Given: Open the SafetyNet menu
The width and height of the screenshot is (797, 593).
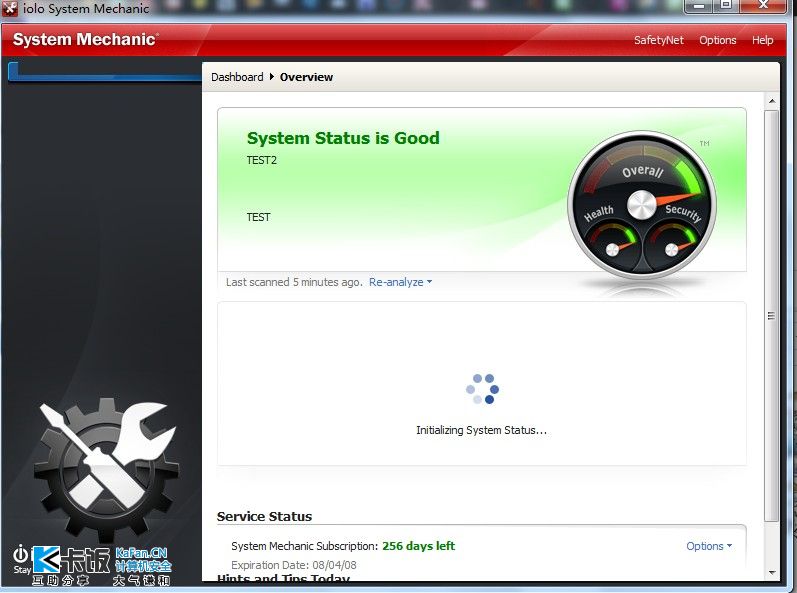Looking at the screenshot, I should pos(658,40).
